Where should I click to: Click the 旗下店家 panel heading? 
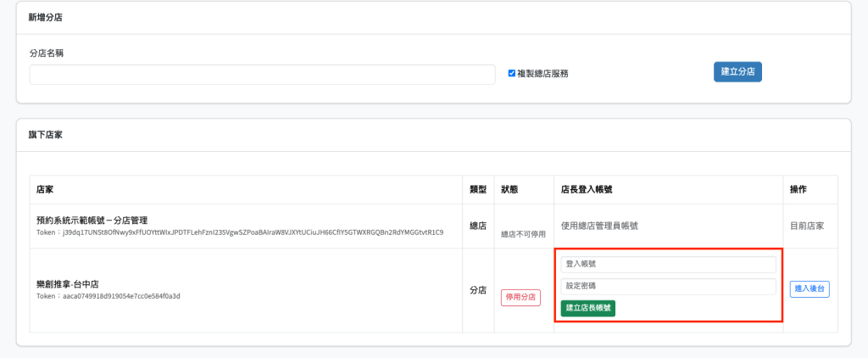46,135
